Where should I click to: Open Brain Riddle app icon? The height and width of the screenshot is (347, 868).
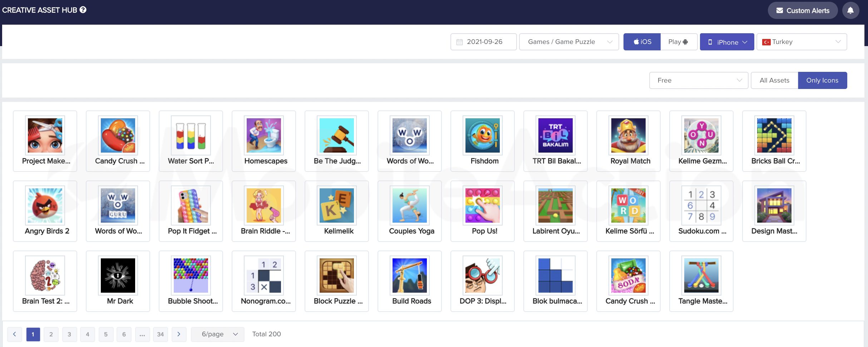pos(264,205)
